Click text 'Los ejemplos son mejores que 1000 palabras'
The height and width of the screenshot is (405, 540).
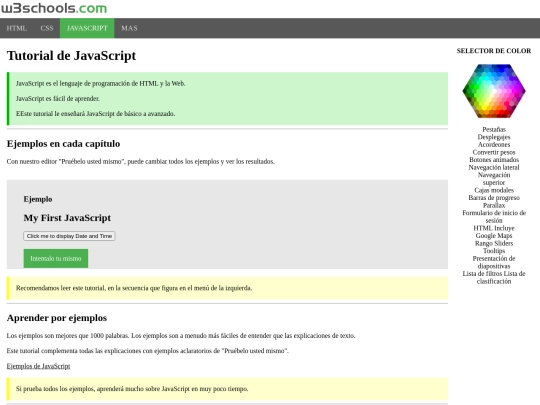click(68, 336)
